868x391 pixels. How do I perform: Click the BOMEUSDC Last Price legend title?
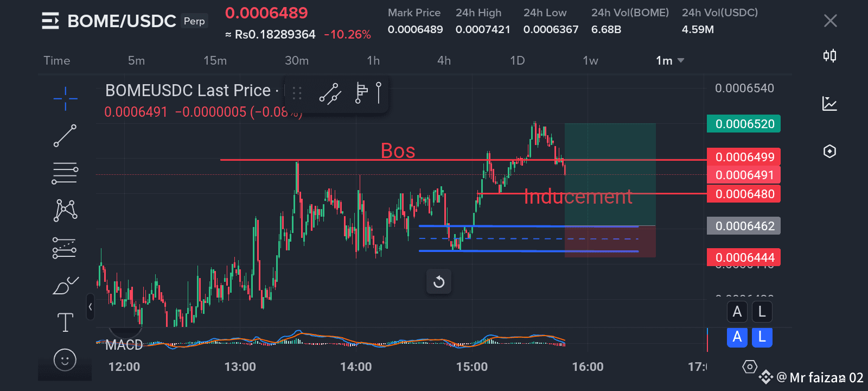click(x=188, y=90)
